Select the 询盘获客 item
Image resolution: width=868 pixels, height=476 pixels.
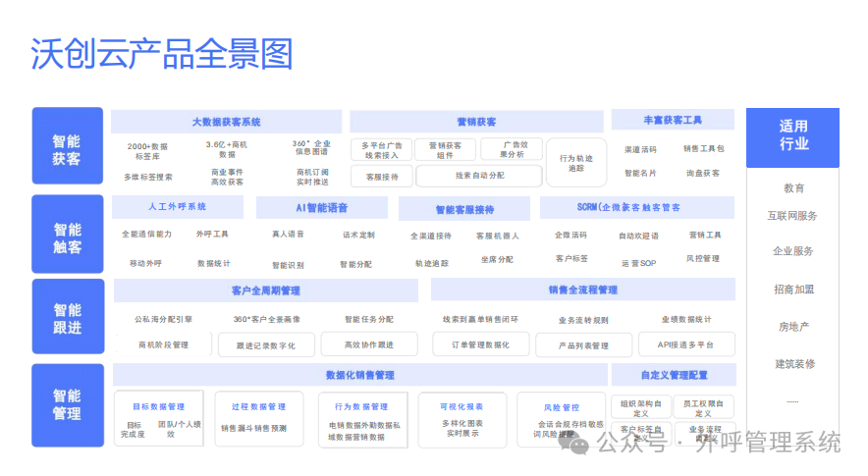click(x=703, y=174)
